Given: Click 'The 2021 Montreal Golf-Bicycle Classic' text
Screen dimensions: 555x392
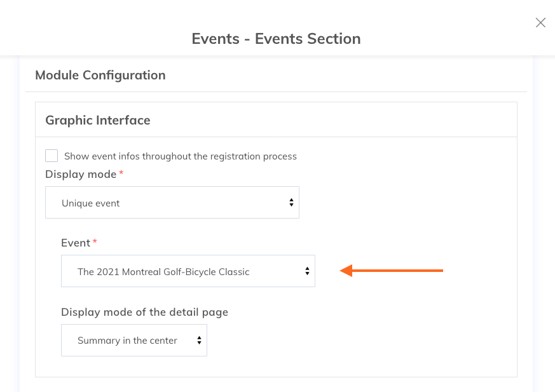Looking at the screenshot, I should click(x=163, y=272).
